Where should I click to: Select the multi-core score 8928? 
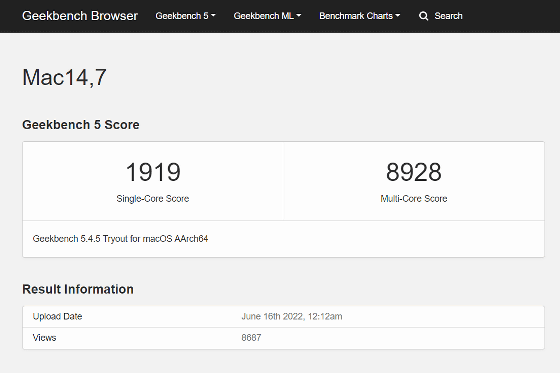(414, 172)
